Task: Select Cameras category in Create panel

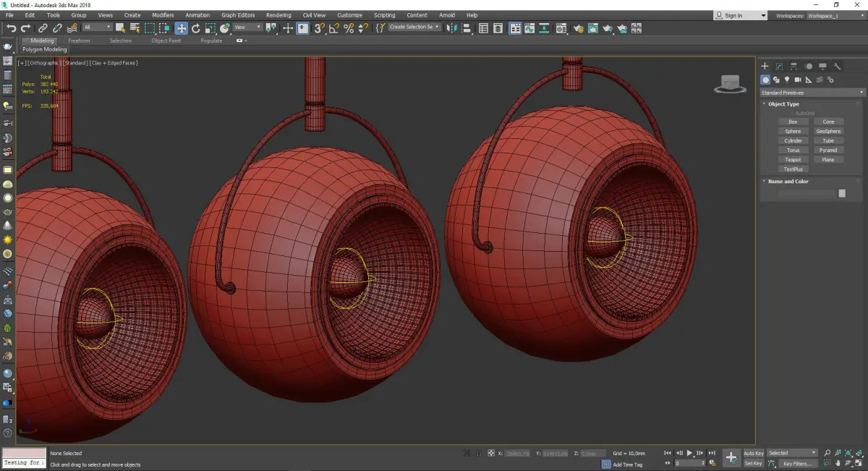Action: click(798, 80)
